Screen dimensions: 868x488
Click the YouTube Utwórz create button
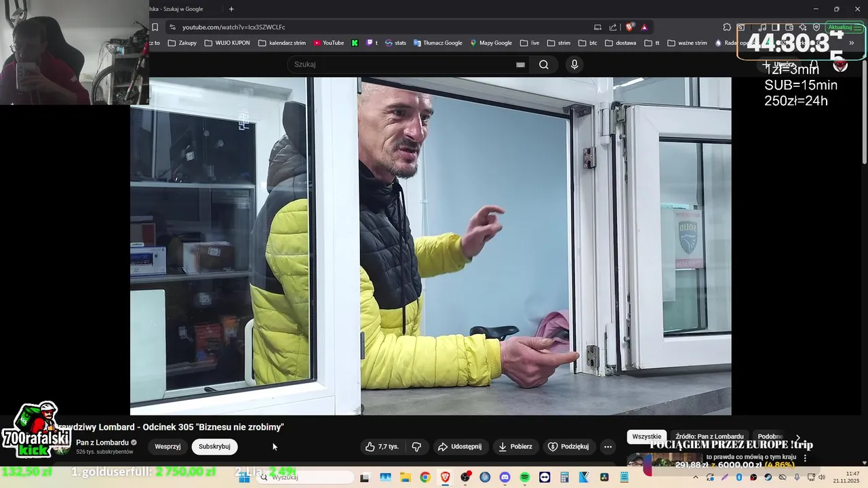[778, 64]
